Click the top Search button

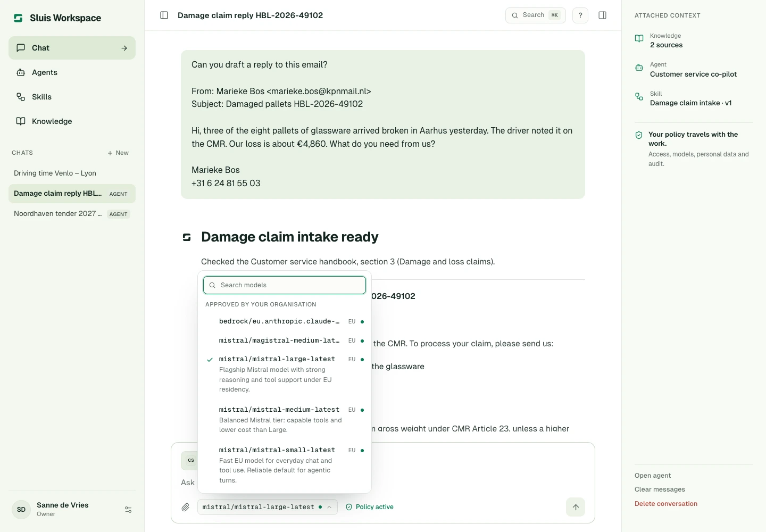pyautogui.click(x=535, y=15)
